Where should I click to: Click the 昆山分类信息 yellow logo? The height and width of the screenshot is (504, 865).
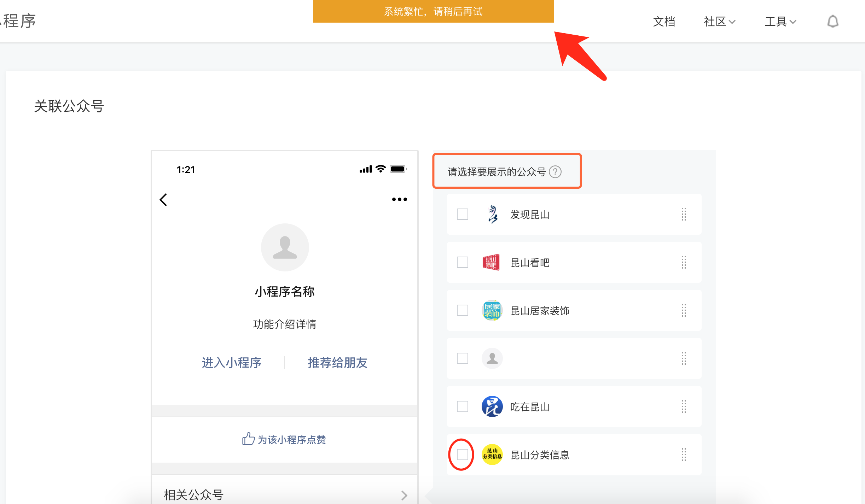[492, 455]
